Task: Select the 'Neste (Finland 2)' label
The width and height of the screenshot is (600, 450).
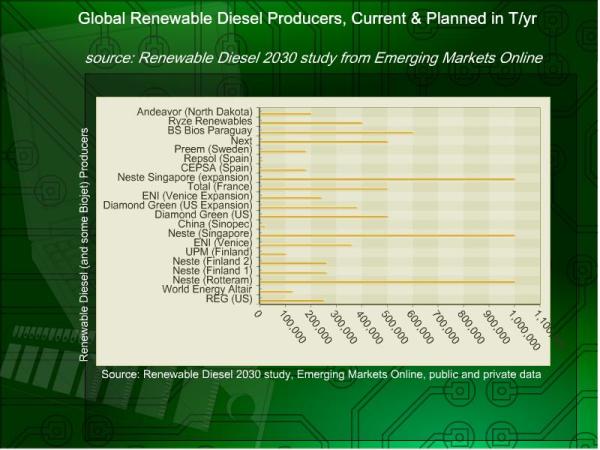Action: pos(212,261)
